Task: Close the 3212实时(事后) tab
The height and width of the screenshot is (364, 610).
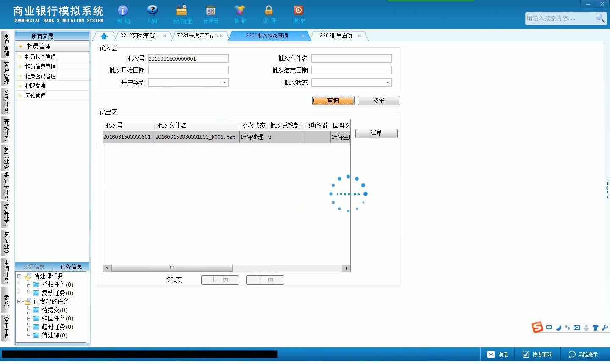Action: 164,36
